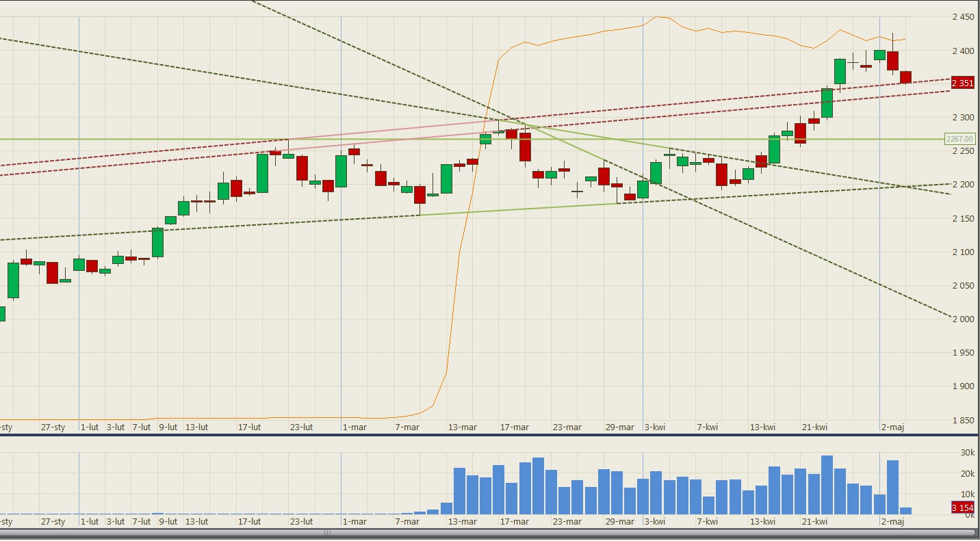980x541 pixels.
Task: Click the 27-sty date label under the volume panel
Action: (53, 522)
